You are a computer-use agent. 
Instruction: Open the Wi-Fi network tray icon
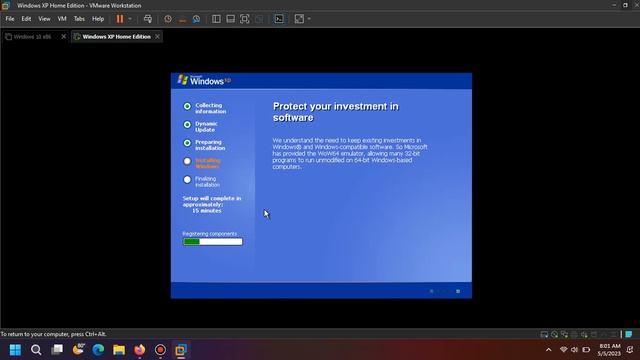tap(564, 350)
